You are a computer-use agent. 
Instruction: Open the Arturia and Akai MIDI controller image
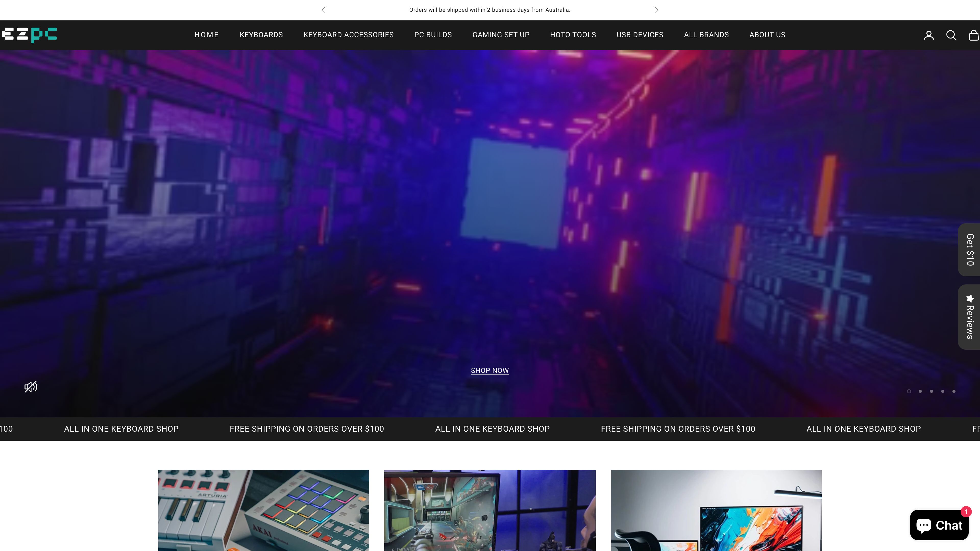[263, 510]
